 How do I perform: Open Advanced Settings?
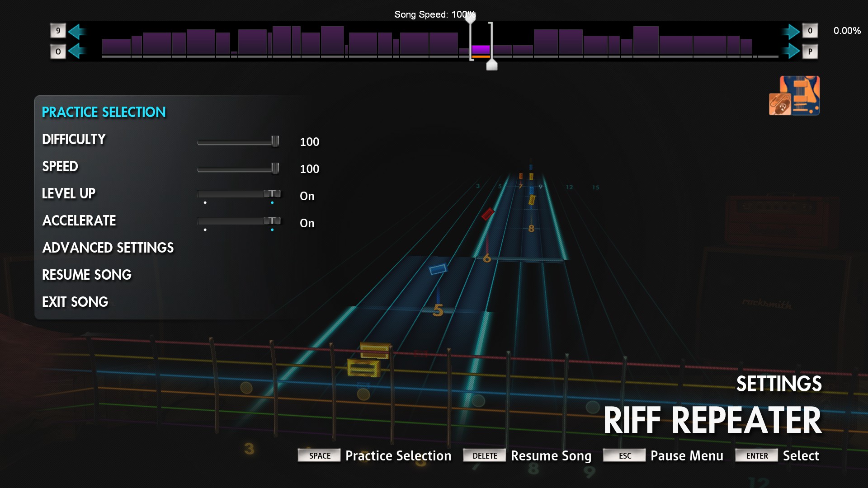[x=108, y=248]
